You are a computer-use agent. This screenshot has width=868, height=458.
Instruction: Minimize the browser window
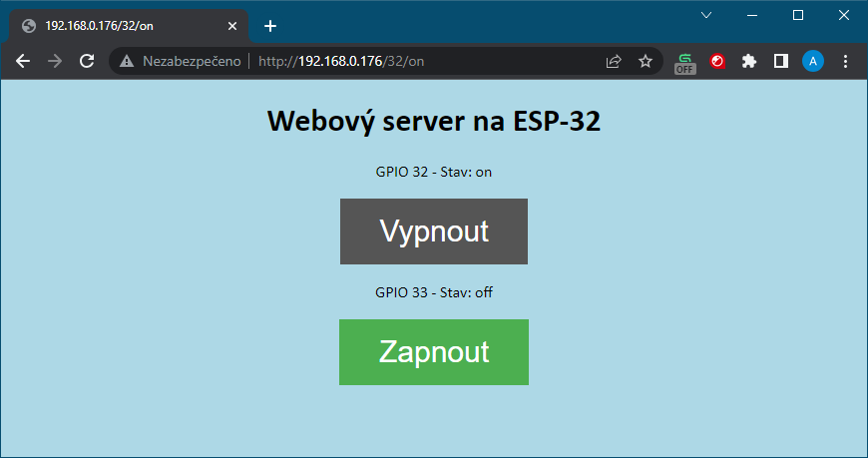pos(752,15)
